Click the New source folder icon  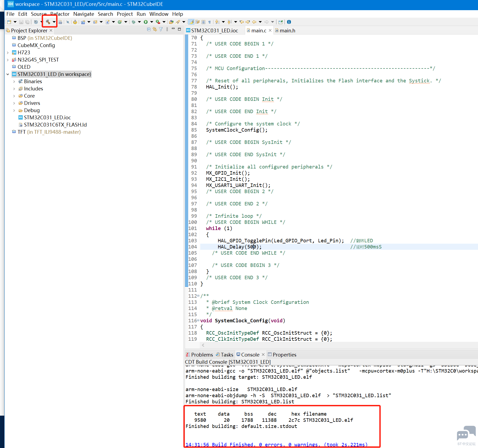[x=95, y=22]
